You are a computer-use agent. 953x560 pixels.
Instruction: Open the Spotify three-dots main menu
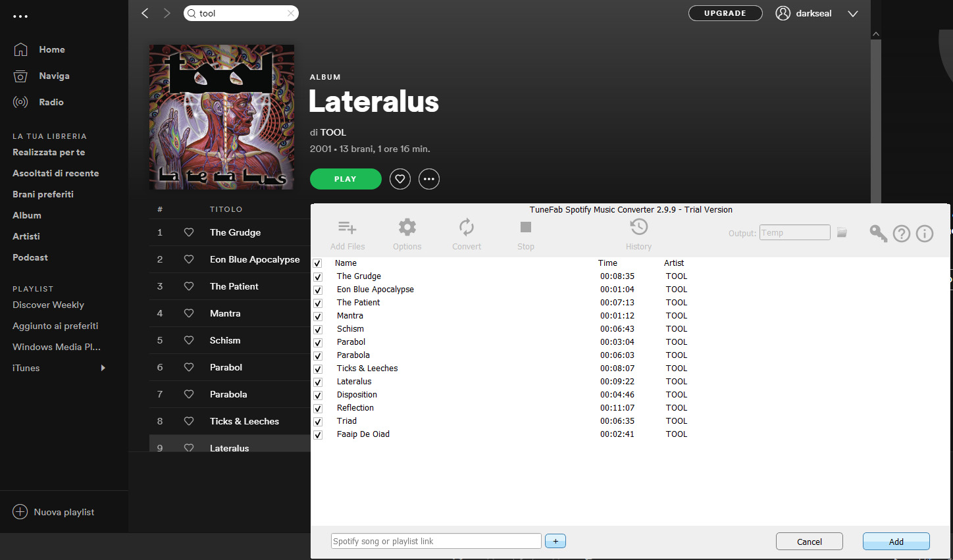pyautogui.click(x=20, y=16)
